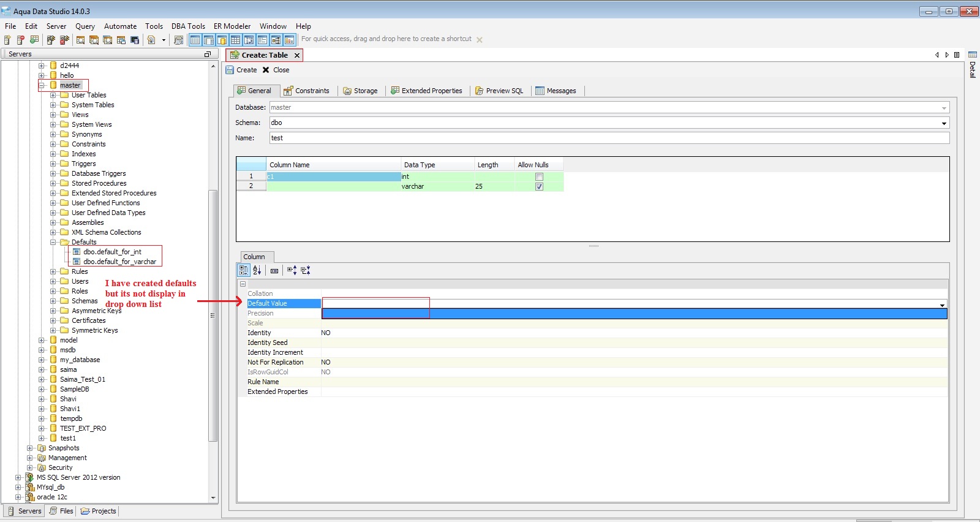This screenshot has height=522, width=980.
Task: Click the server icon with red delete badge
Action: [x=20, y=40]
